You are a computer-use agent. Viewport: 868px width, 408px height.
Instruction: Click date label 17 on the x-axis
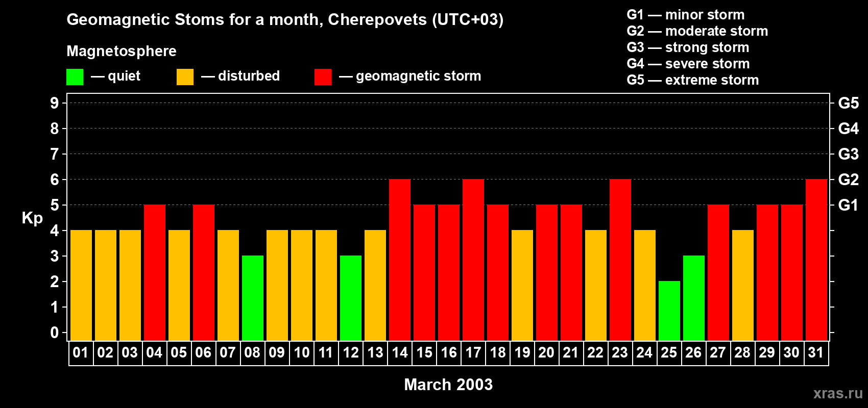[x=473, y=353]
